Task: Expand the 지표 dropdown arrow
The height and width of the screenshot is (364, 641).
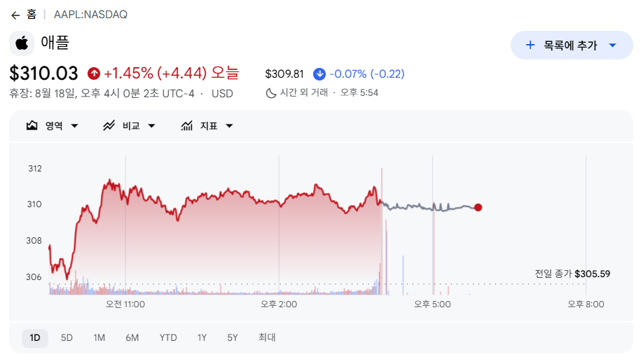Action: (x=229, y=126)
